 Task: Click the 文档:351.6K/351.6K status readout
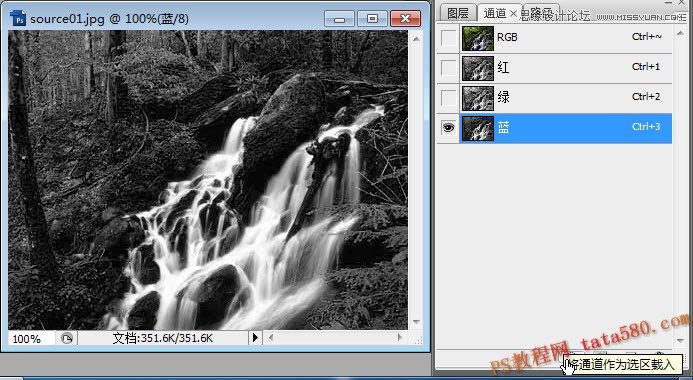(163, 338)
